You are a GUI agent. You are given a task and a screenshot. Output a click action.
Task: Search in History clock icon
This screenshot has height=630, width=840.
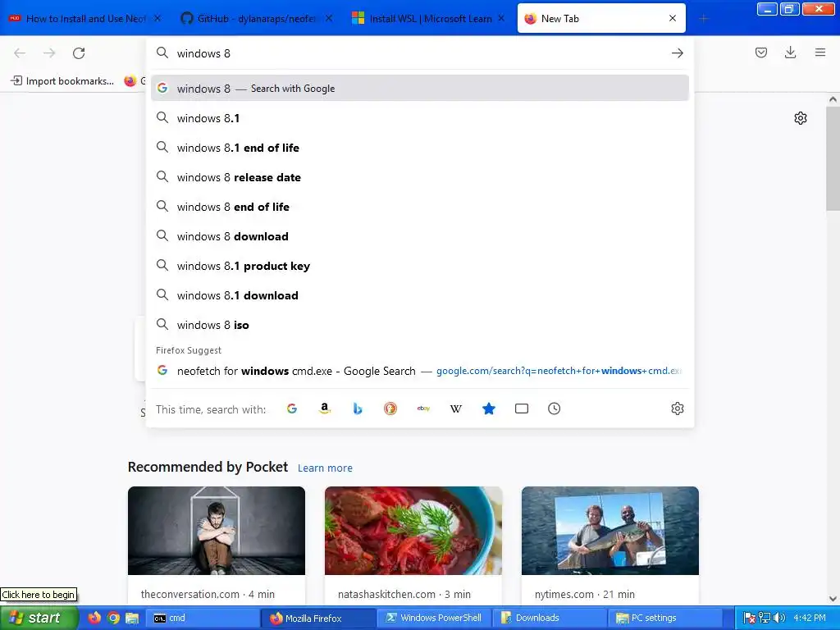(554, 409)
